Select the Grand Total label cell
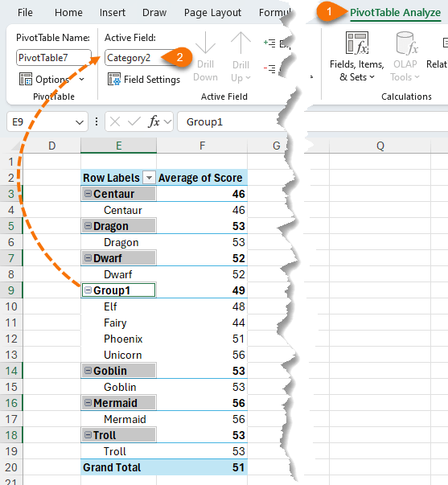 pos(118,467)
